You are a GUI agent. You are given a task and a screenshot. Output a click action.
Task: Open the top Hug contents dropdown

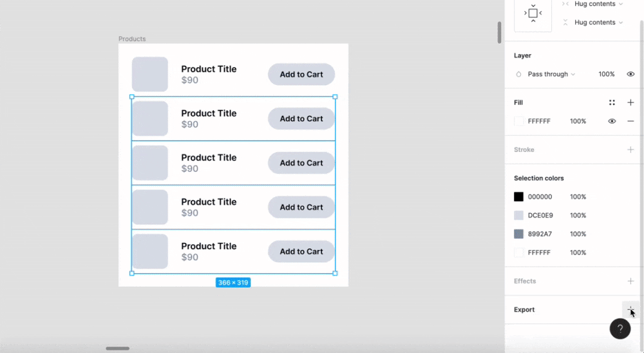pyautogui.click(x=598, y=4)
